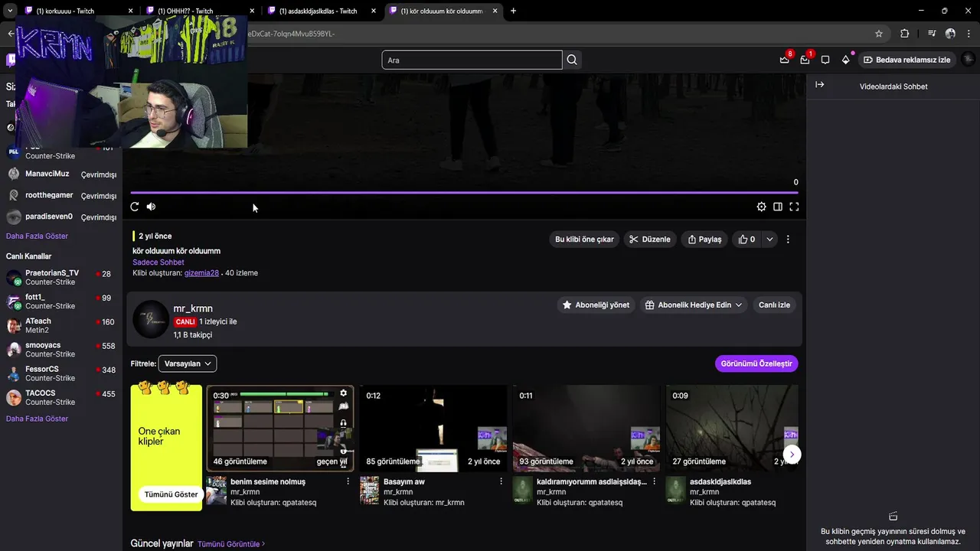Click Aboneliği yönet button
Image resolution: width=980 pixels, height=551 pixels.
[596, 305]
